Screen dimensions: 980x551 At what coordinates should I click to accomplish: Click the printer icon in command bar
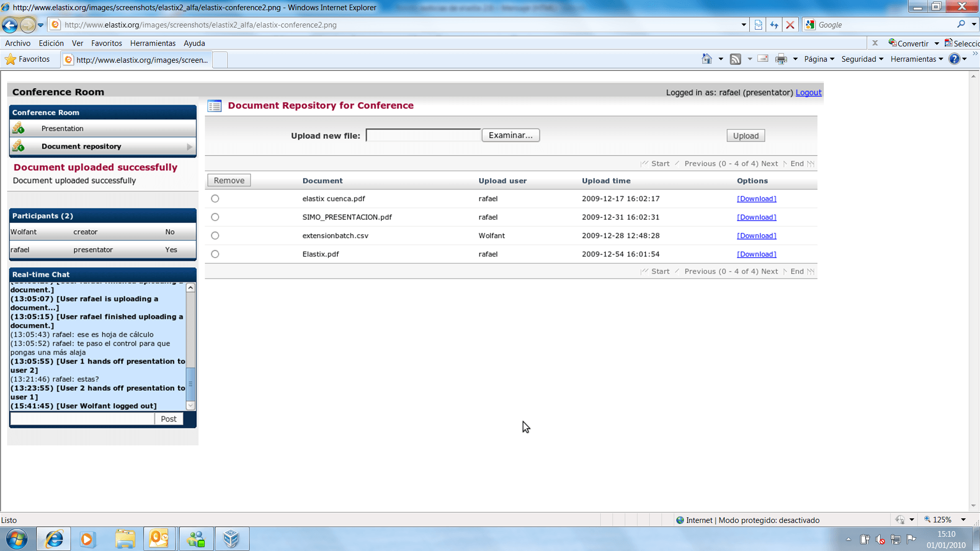[781, 59]
